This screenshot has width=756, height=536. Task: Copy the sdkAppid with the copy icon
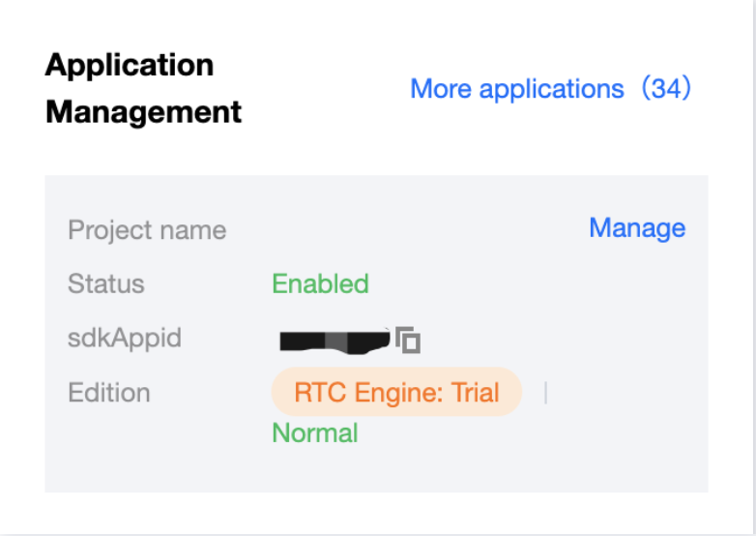[x=408, y=341]
